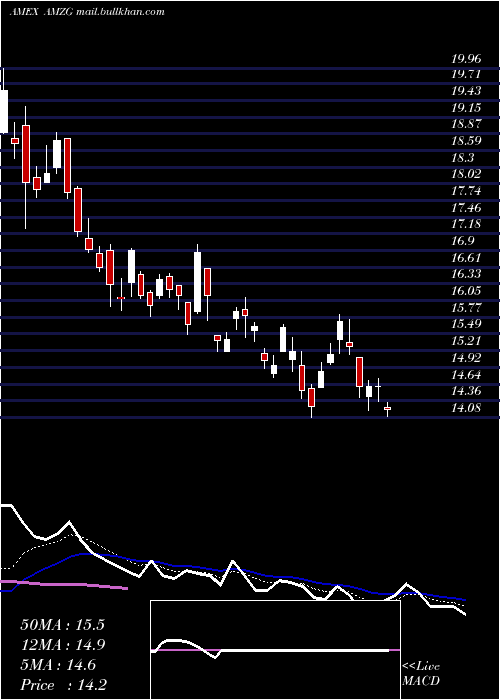Click the 14.92 price axis label
The height and width of the screenshot is (700, 500).
tap(467, 358)
